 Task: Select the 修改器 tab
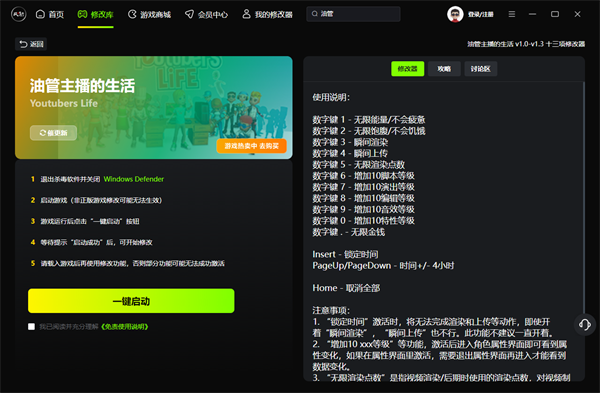pos(408,69)
